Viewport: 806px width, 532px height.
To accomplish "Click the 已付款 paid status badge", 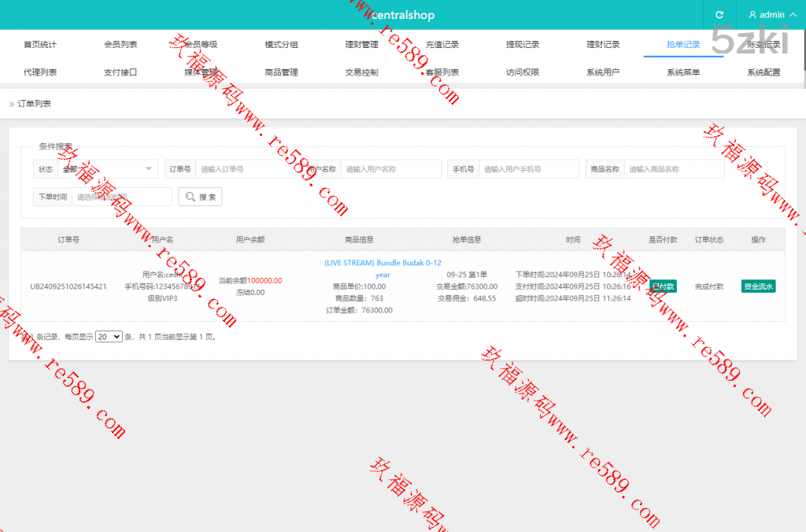I will point(662,286).
